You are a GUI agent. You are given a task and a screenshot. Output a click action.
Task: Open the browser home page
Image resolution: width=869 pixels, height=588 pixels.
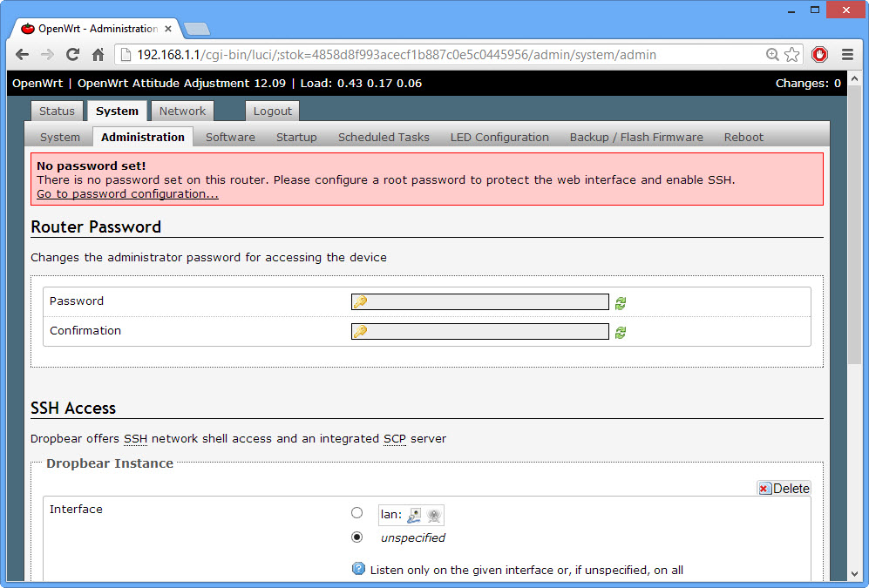point(98,54)
